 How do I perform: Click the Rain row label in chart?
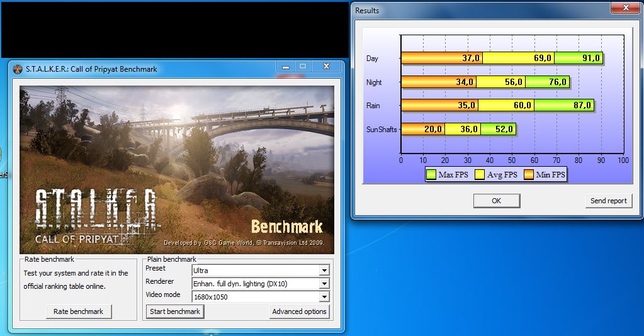(x=373, y=106)
